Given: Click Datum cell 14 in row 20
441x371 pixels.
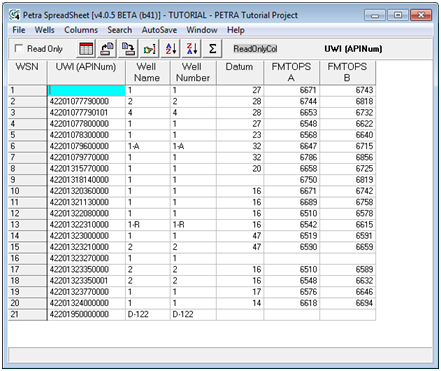Looking at the screenshot, I should [x=240, y=303].
